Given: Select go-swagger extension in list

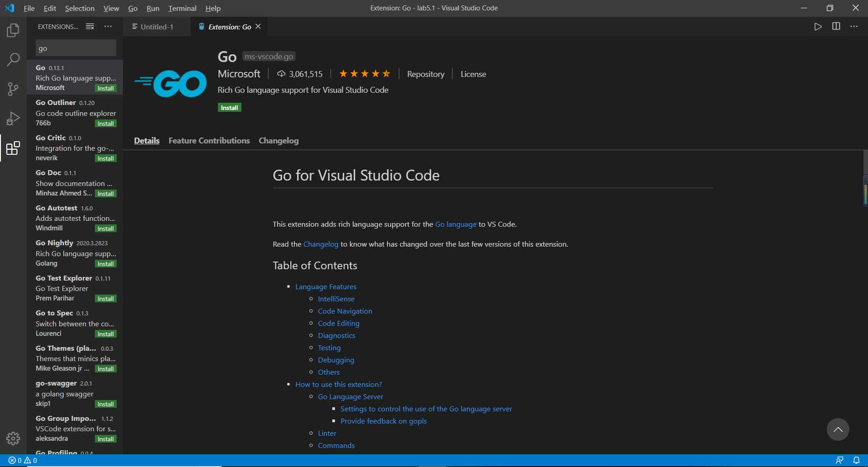Looking at the screenshot, I should pyautogui.click(x=75, y=393).
